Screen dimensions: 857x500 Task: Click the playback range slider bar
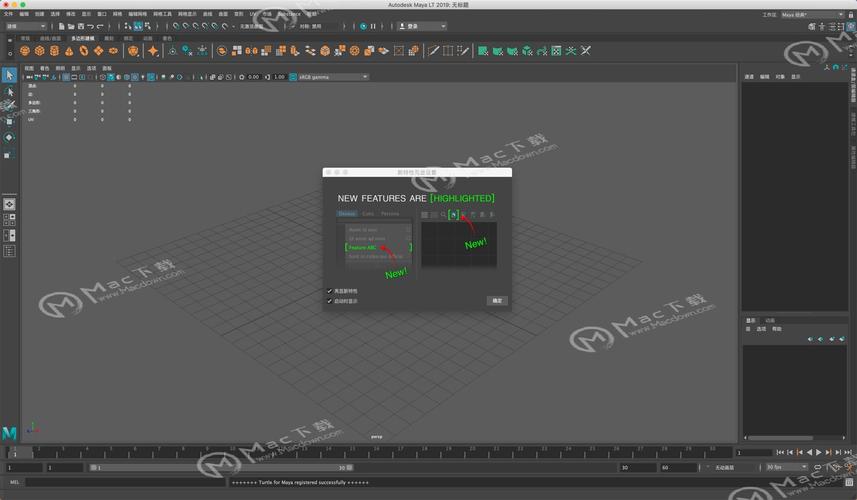coord(221,467)
